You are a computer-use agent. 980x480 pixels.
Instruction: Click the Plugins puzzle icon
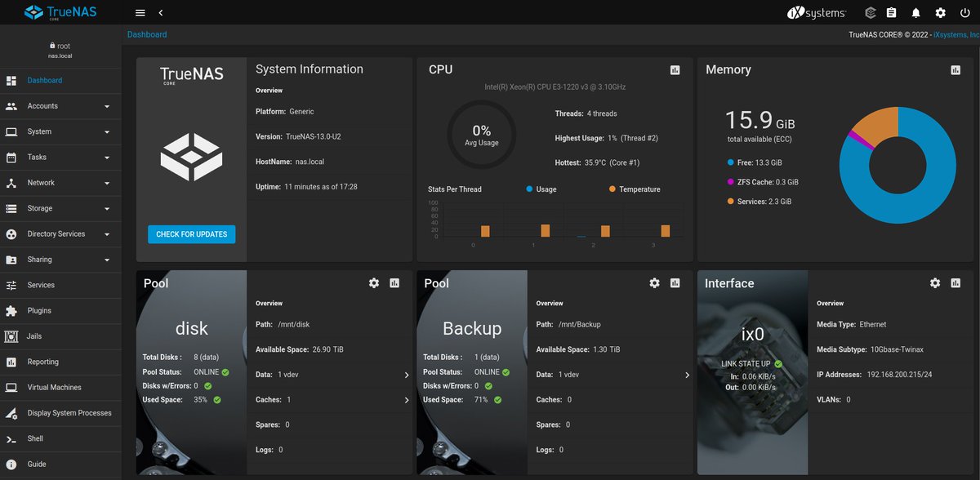coord(11,310)
